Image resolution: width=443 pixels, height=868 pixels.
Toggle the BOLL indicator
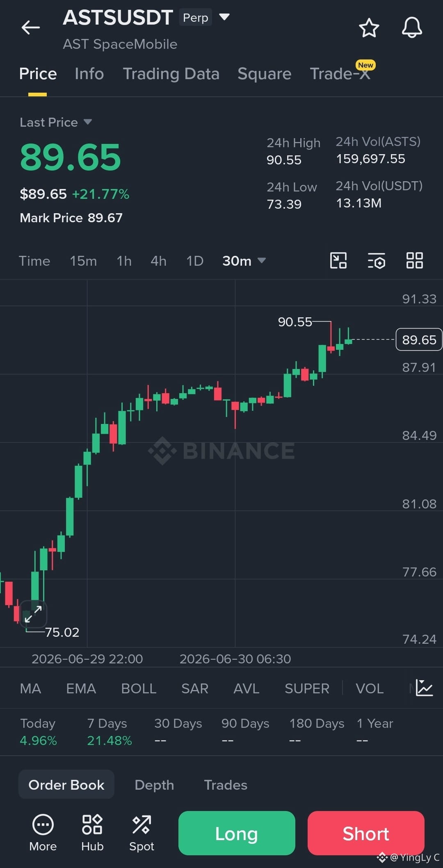[x=139, y=688]
